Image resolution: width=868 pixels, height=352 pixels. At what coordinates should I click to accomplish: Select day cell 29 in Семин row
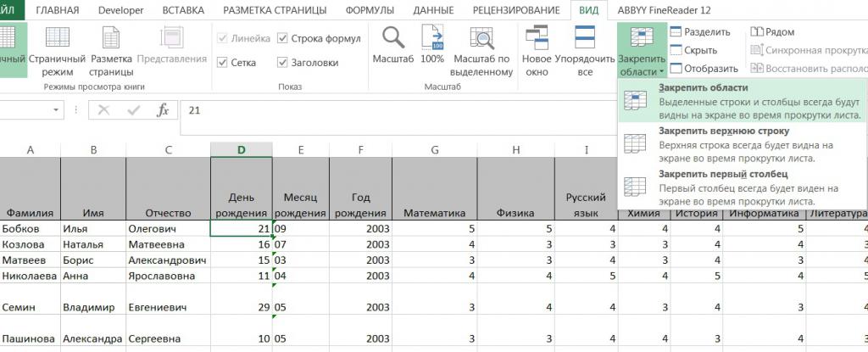[x=242, y=299]
